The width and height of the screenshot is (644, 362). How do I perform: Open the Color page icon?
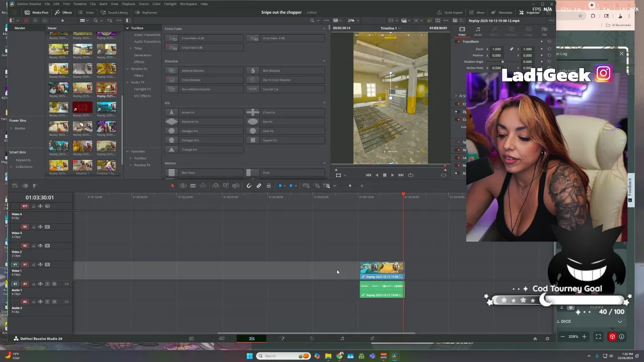pyautogui.click(x=312, y=338)
